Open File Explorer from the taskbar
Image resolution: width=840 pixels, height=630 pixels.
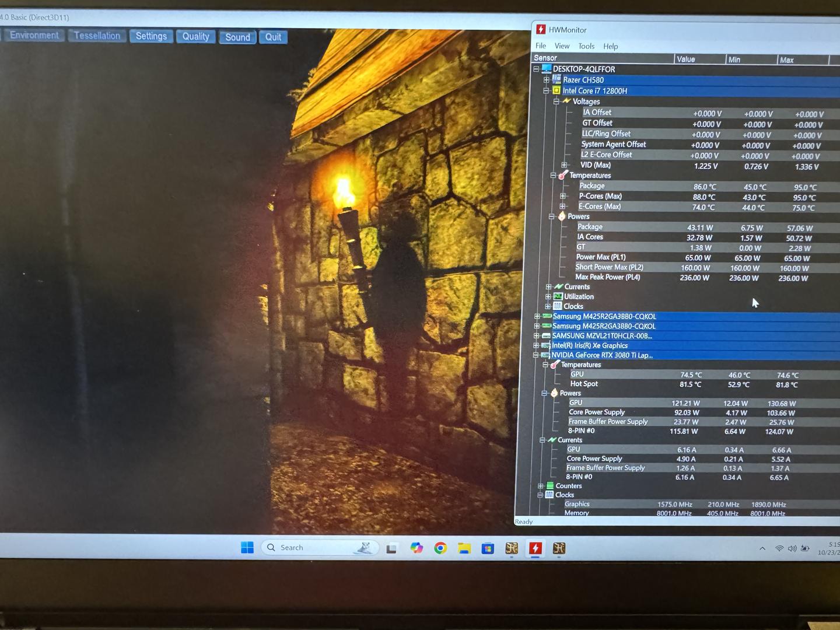click(464, 548)
